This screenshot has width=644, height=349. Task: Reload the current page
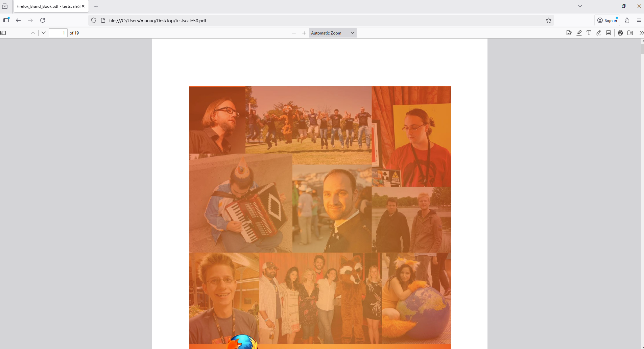click(x=43, y=20)
